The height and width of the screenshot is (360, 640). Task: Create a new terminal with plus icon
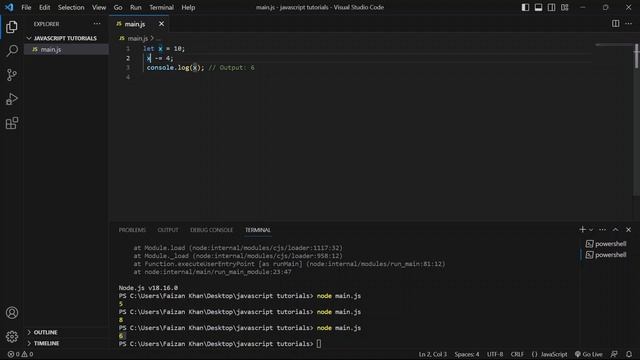[x=582, y=229]
